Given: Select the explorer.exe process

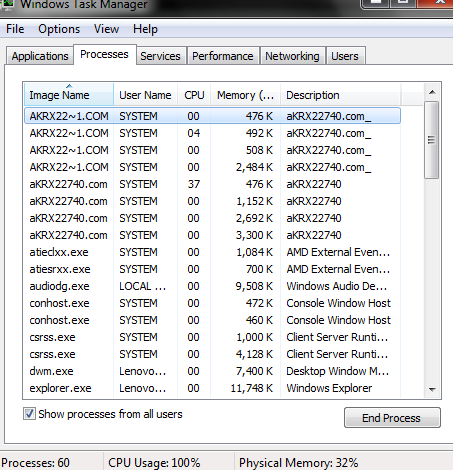Looking at the screenshot, I should tap(212, 388).
